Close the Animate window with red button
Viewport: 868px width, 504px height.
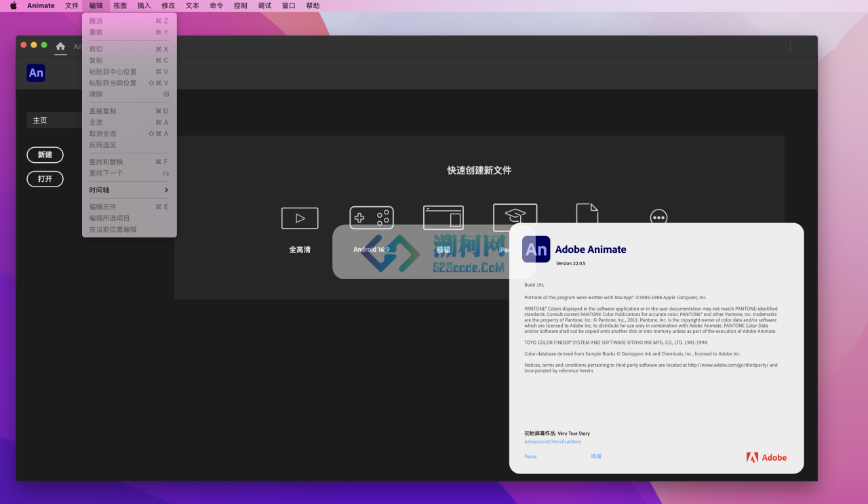24,45
